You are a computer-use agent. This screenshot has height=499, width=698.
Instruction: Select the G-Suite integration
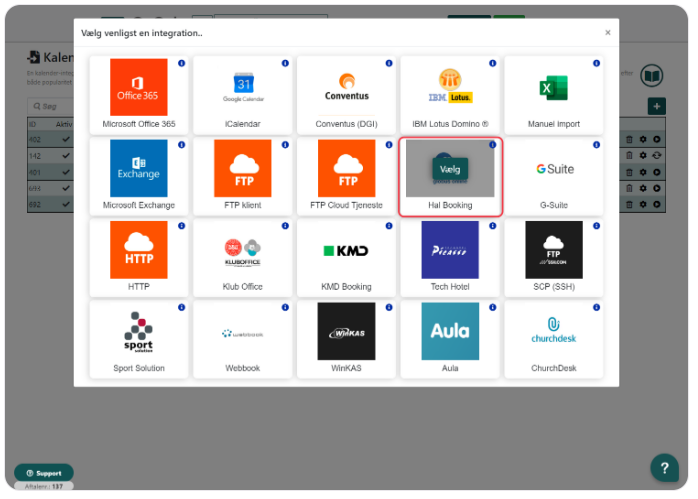553,176
